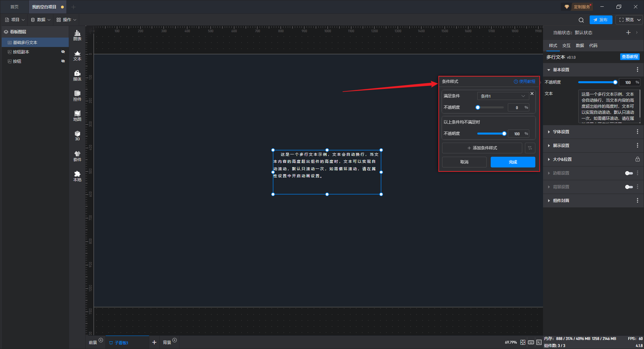Open the 项目 menu
The height and width of the screenshot is (349, 644).
[x=15, y=20]
